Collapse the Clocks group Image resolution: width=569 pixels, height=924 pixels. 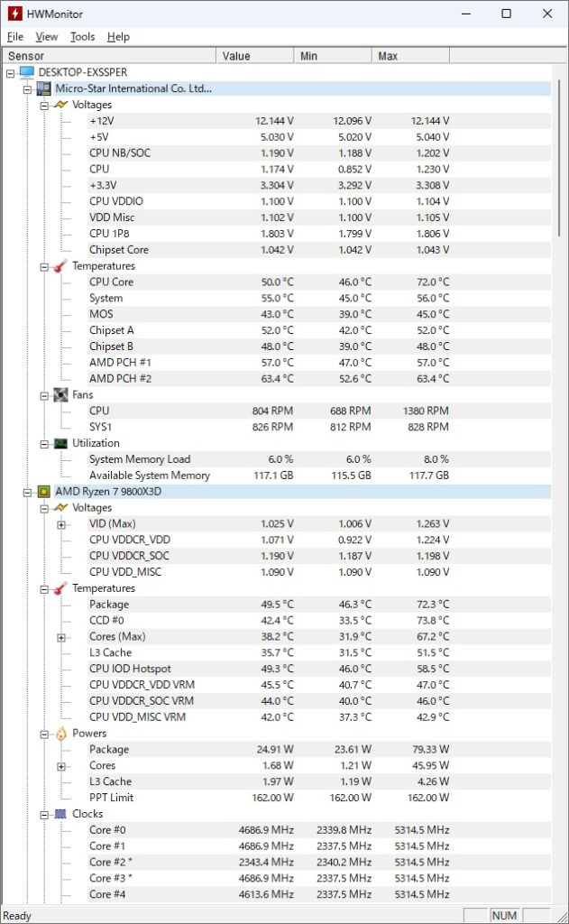coord(44,815)
